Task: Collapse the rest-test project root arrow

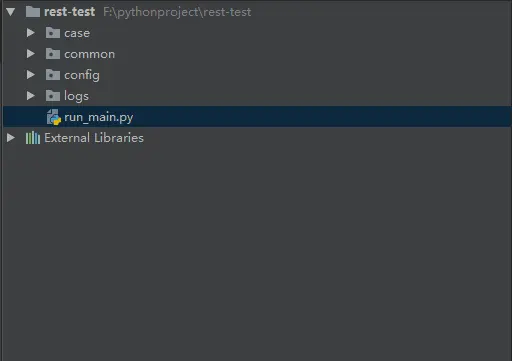Action: pos(11,12)
